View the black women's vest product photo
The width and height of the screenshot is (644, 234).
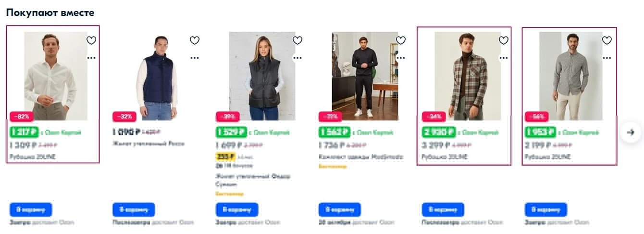point(262,76)
